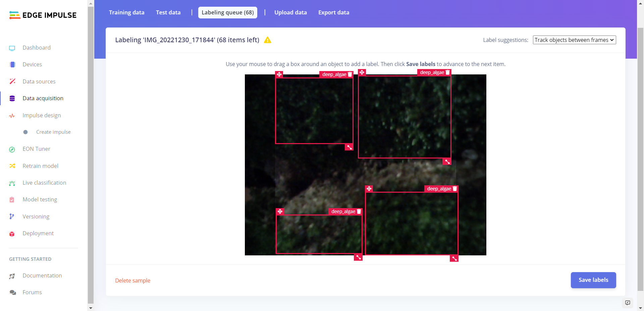The width and height of the screenshot is (644, 311).
Task: Click the Data acquisition database icon
Action: pyautogui.click(x=12, y=99)
